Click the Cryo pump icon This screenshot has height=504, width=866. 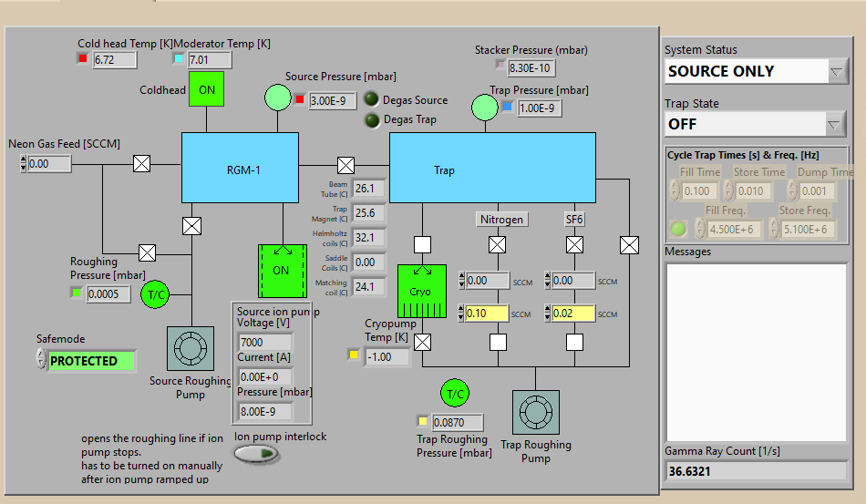(x=421, y=292)
